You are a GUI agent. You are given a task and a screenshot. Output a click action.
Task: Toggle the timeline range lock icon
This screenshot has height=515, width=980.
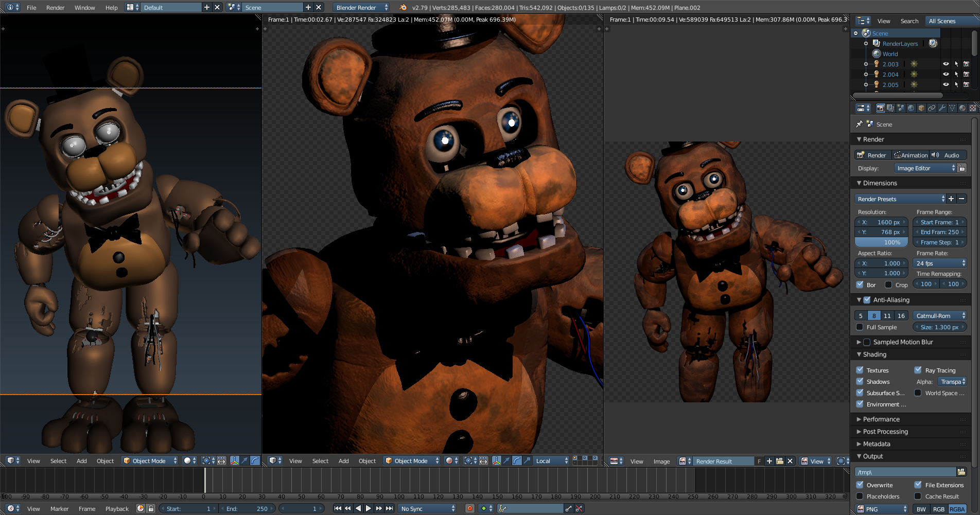(x=151, y=508)
